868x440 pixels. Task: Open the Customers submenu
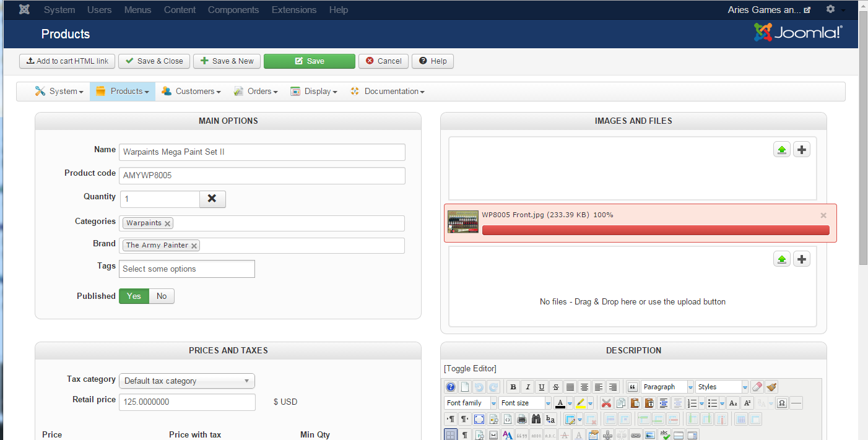click(191, 92)
